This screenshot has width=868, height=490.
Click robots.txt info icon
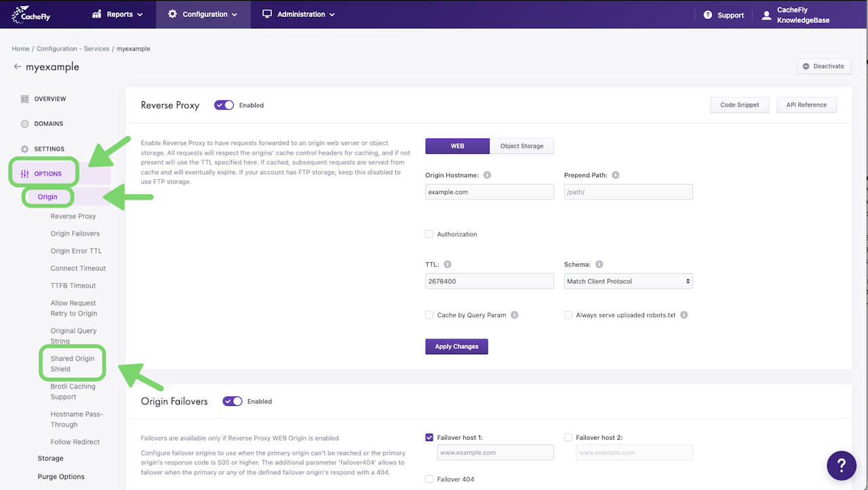point(684,315)
